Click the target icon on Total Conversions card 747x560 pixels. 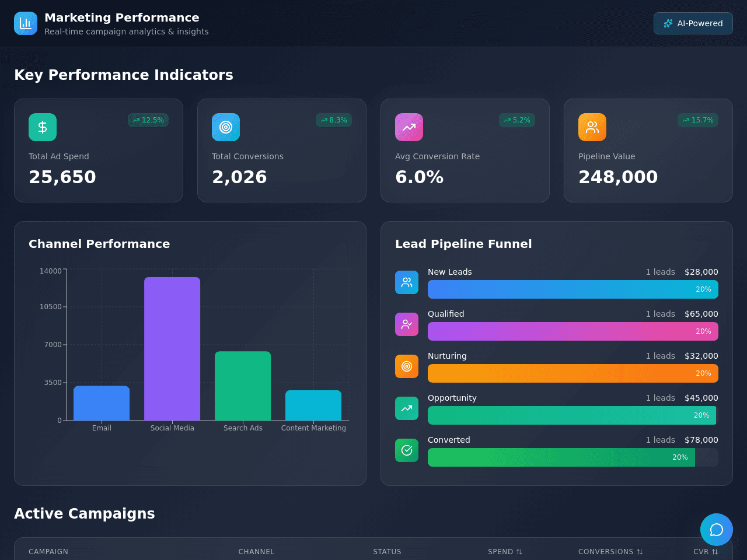(x=226, y=127)
